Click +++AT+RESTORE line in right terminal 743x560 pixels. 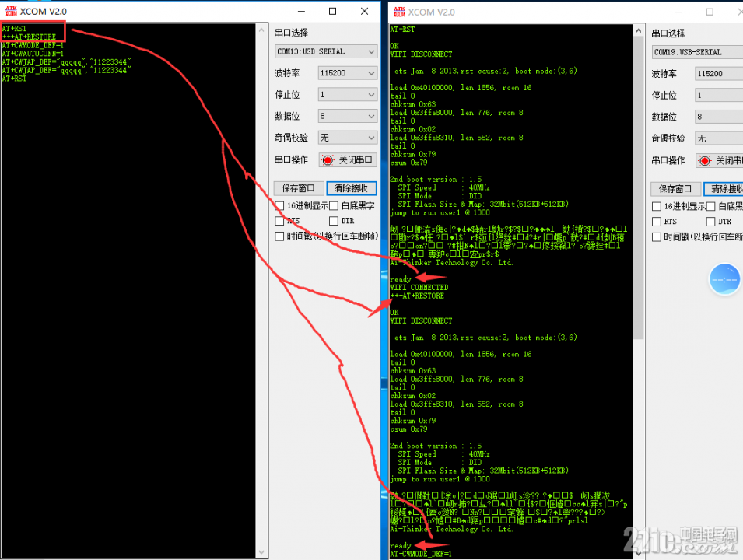pyautogui.click(x=417, y=296)
